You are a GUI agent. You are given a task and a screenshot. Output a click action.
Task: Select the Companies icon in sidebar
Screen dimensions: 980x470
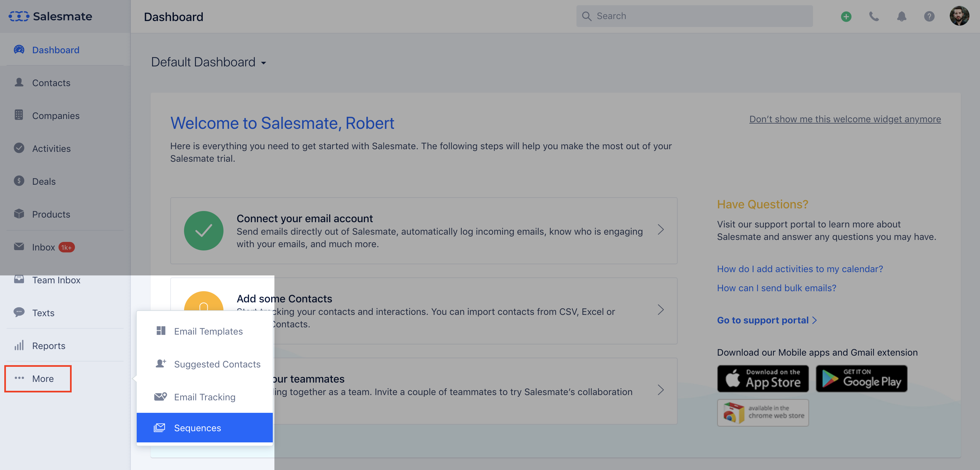click(19, 115)
